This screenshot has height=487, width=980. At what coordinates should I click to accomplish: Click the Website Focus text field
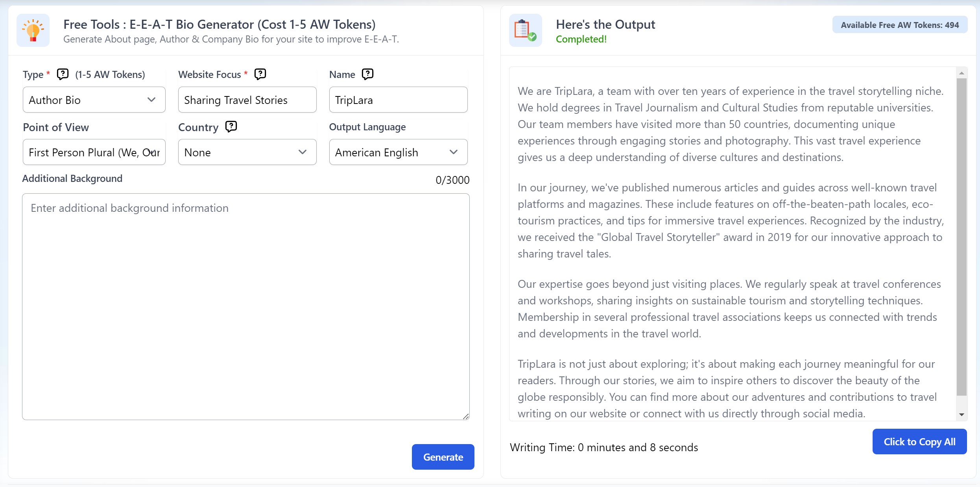click(x=247, y=100)
